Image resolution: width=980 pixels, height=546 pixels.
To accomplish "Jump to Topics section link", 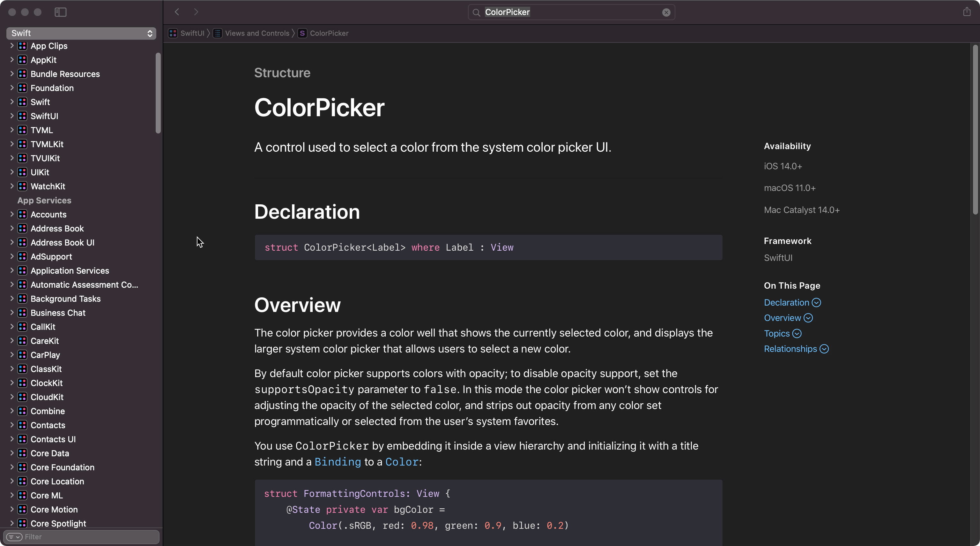I will point(783,334).
